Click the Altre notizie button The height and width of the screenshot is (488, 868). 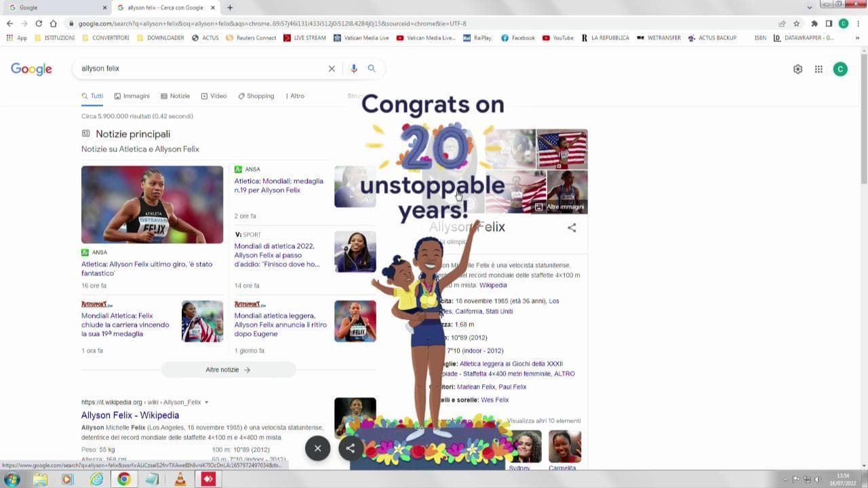point(229,370)
